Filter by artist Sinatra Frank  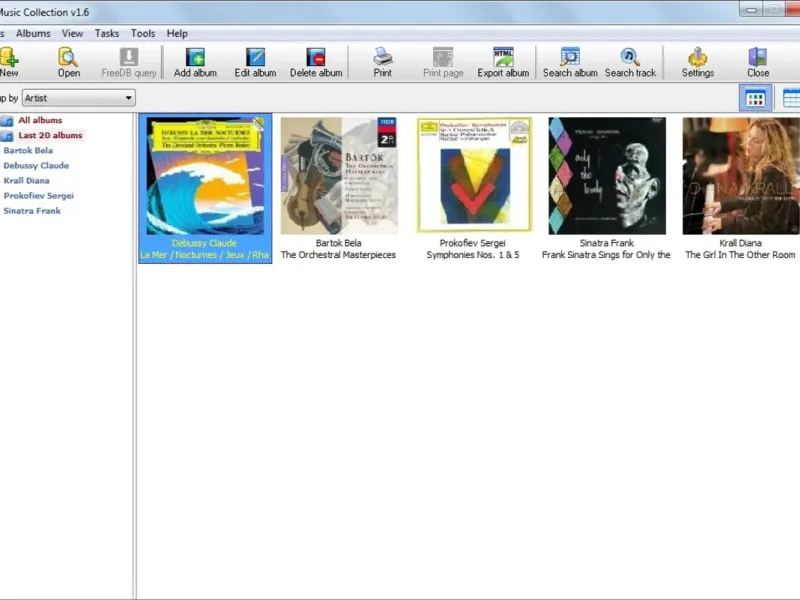(x=32, y=211)
